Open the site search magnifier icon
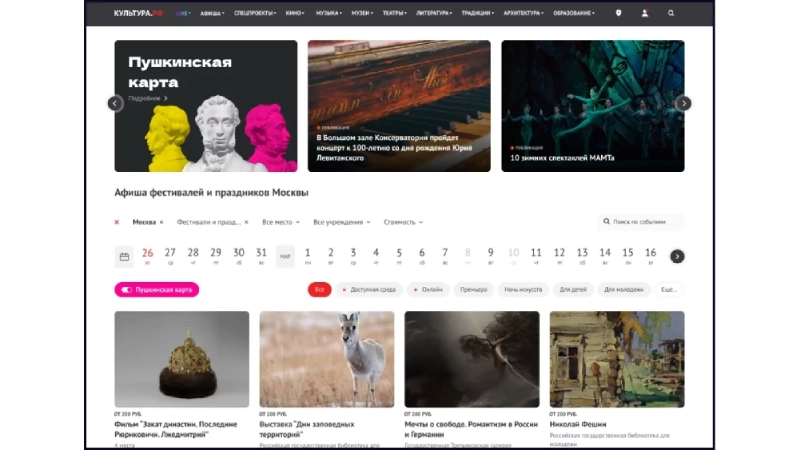Screen dimensions: 800x450 pyautogui.click(x=671, y=13)
